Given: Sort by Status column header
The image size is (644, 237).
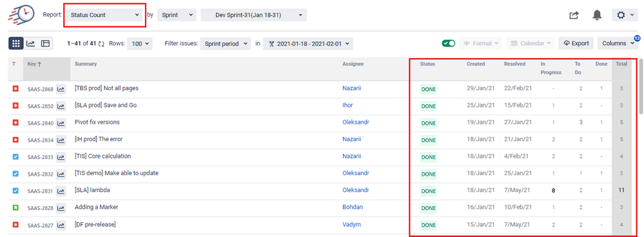Looking at the screenshot, I should [427, 64].
